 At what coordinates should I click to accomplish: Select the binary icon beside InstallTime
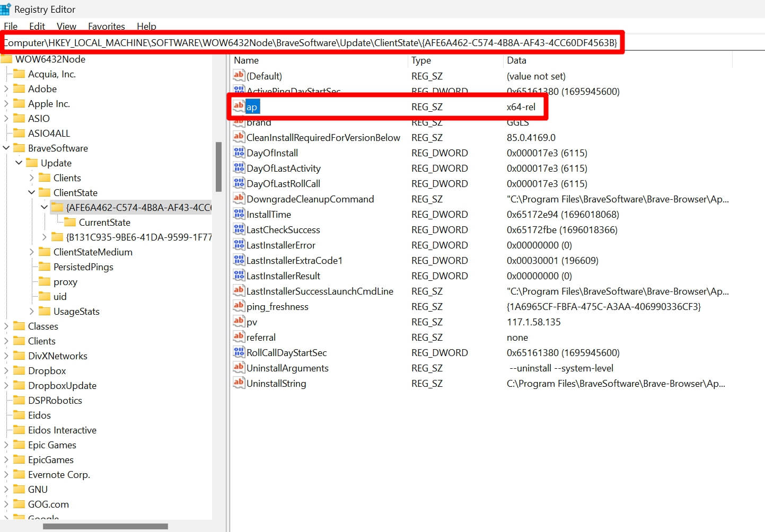(239, 215)
